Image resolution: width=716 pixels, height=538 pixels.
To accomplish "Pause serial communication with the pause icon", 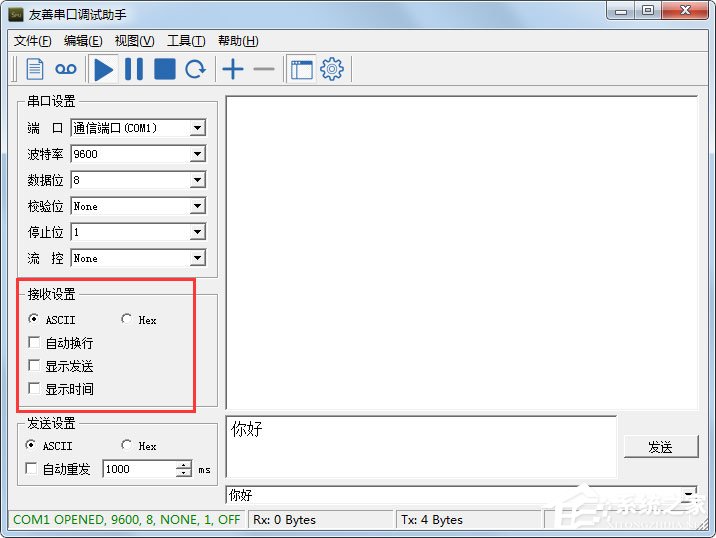I will pos(134,69).
